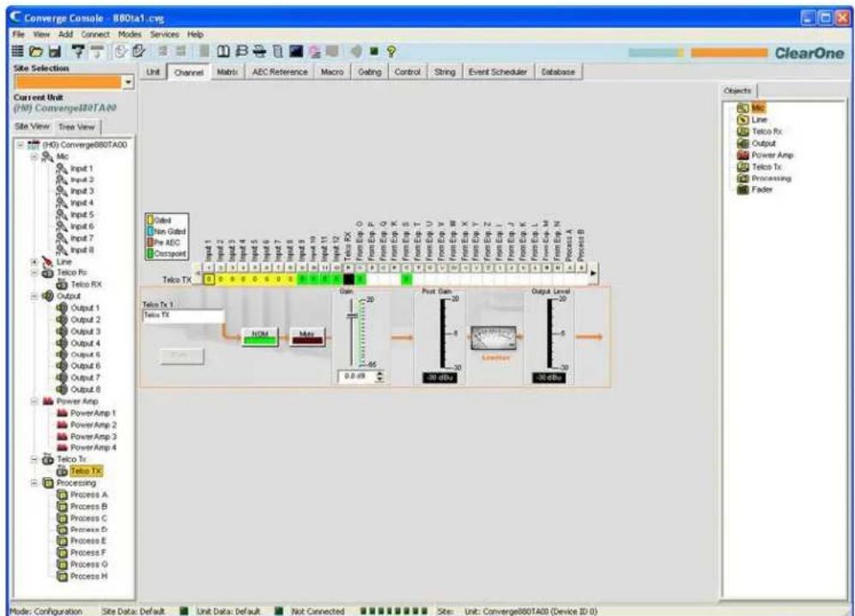855x616 pixels.
Task: Open the Modes menu
Action: (x=130, y=34)
